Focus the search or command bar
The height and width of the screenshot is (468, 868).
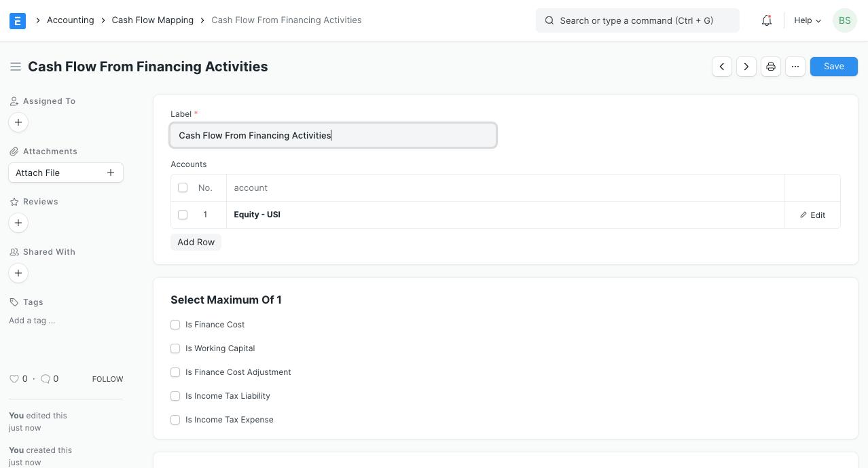(x=637, y=20)
